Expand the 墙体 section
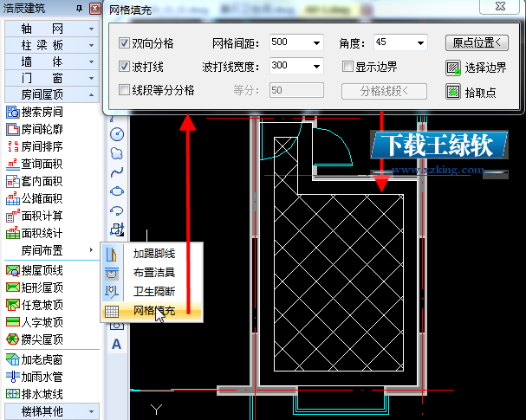The width and height of the screenshot is (526, 420). (52, 61)
